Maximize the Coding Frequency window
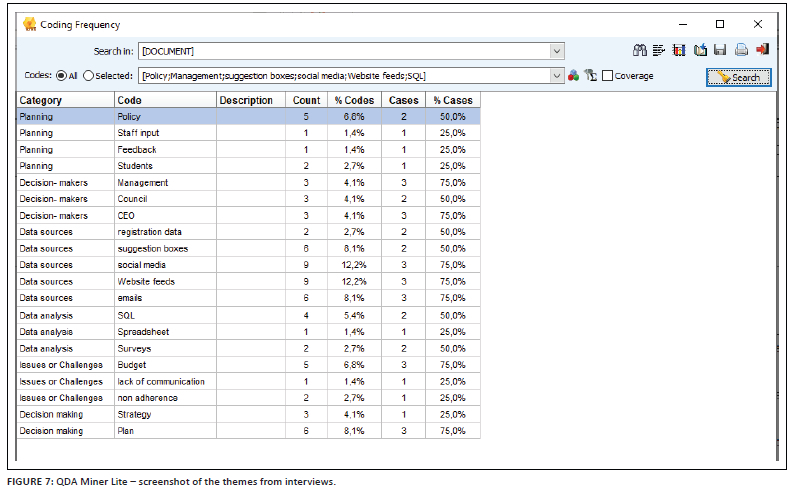The image size is (798, 493). [x=719, y=23]
